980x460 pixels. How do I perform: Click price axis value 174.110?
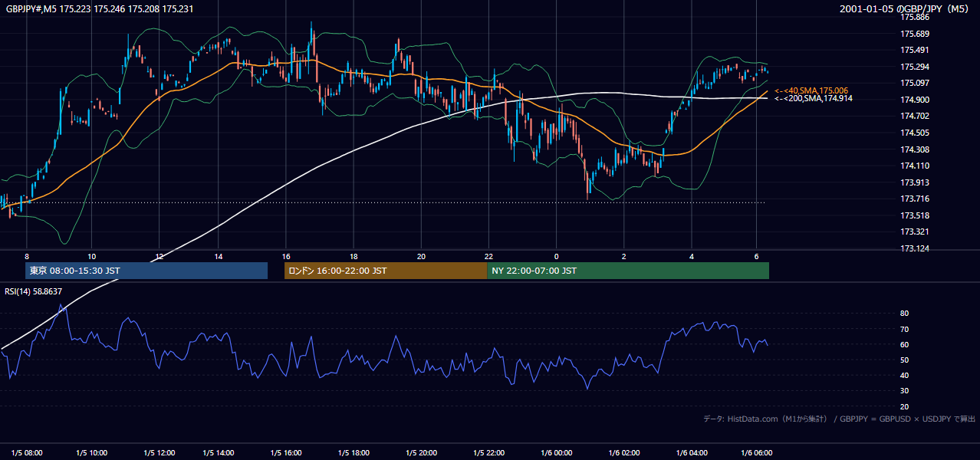915,166
